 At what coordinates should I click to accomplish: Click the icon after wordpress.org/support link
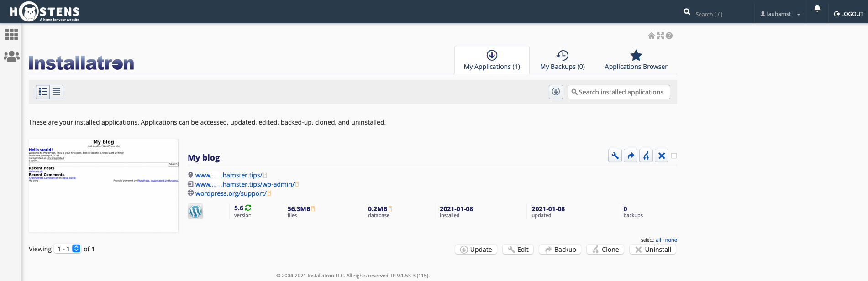pos(269,193)
